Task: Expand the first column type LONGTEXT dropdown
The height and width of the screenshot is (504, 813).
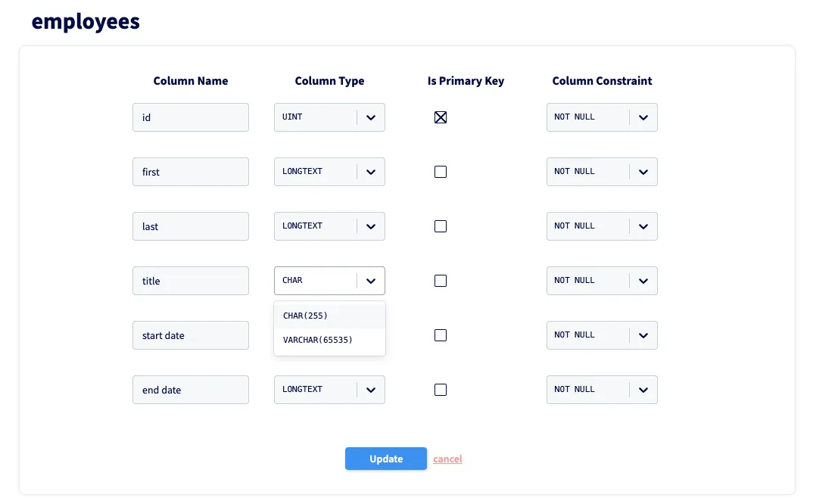Action: [371, 172]
